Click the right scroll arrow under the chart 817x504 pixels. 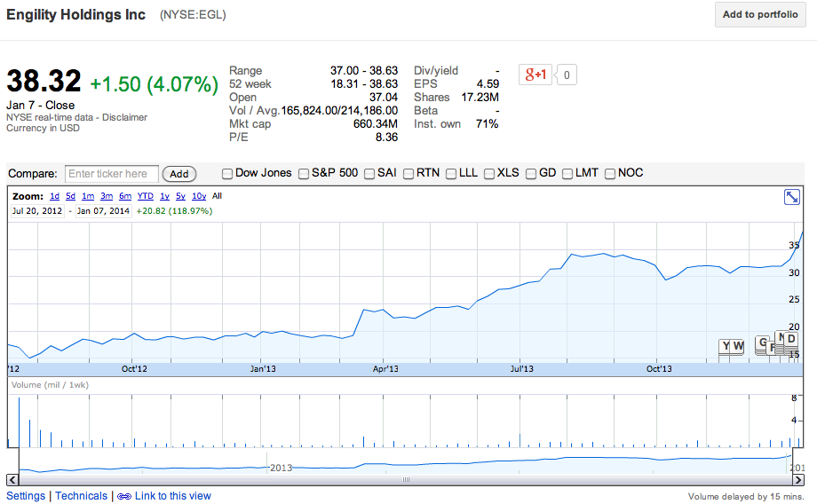coord(798,480)
